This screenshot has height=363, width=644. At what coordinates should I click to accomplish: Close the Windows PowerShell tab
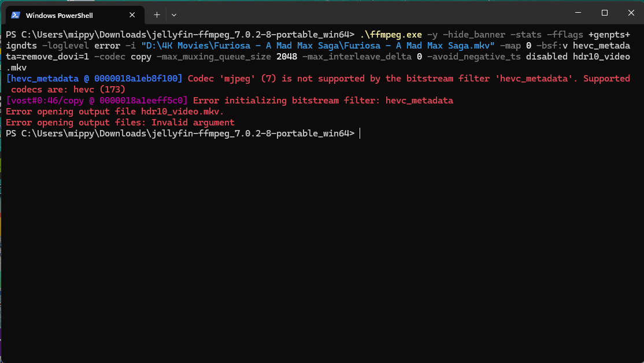pos(133,15)
